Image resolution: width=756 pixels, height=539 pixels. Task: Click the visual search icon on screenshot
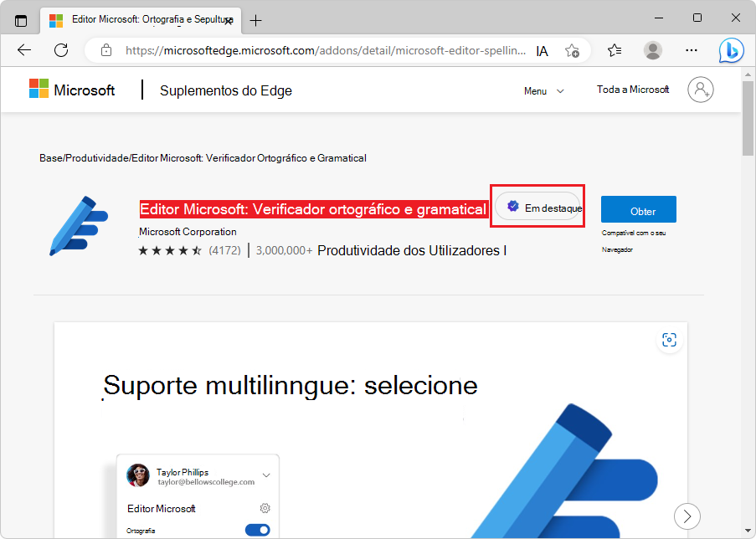pyautogui.click(x=669, y=340)
